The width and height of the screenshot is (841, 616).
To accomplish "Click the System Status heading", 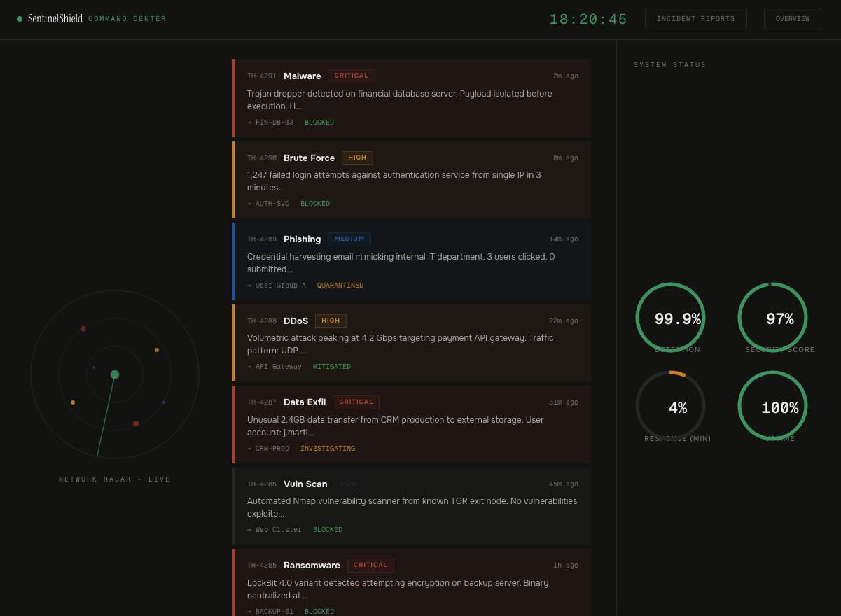I will (670, 65).
